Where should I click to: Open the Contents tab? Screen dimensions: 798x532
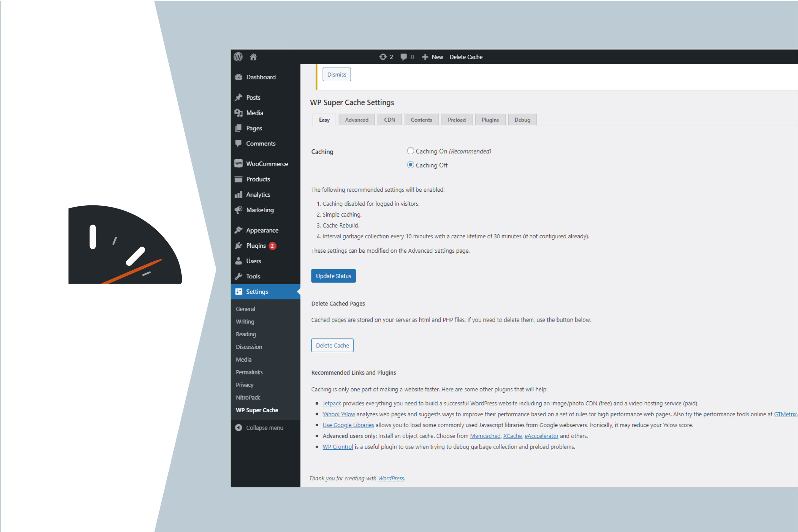tap(421, 120)
